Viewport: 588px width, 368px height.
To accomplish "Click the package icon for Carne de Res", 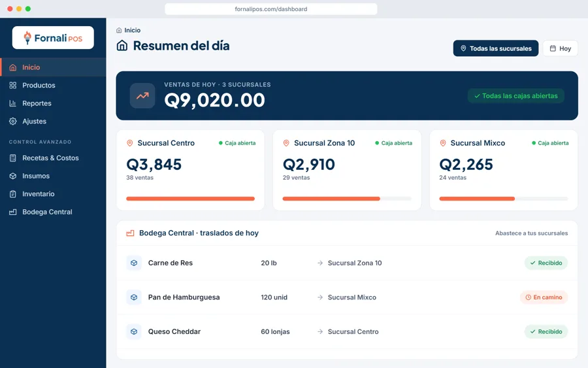I will 134,263.
